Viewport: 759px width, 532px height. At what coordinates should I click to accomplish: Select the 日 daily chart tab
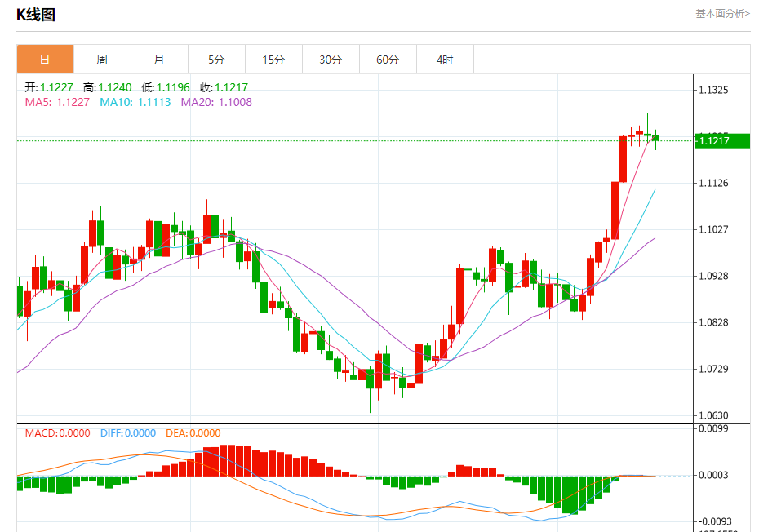coord(45,60)
